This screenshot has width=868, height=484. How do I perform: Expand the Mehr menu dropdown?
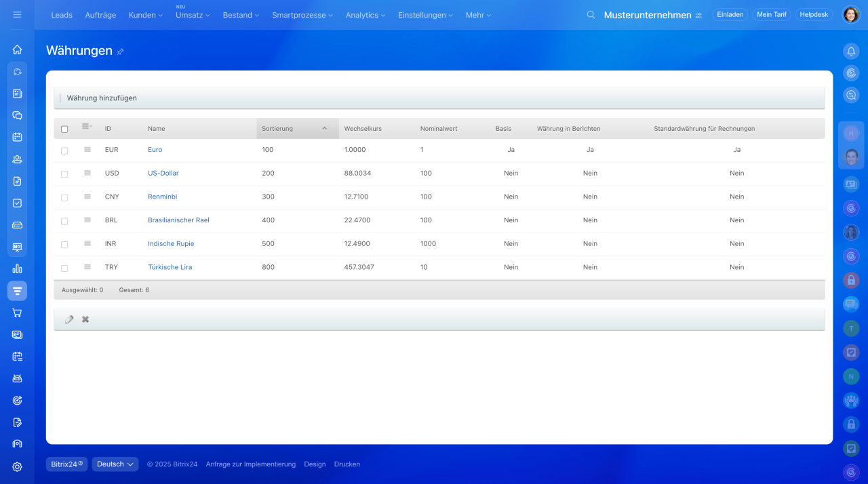(x=478, y=15)
